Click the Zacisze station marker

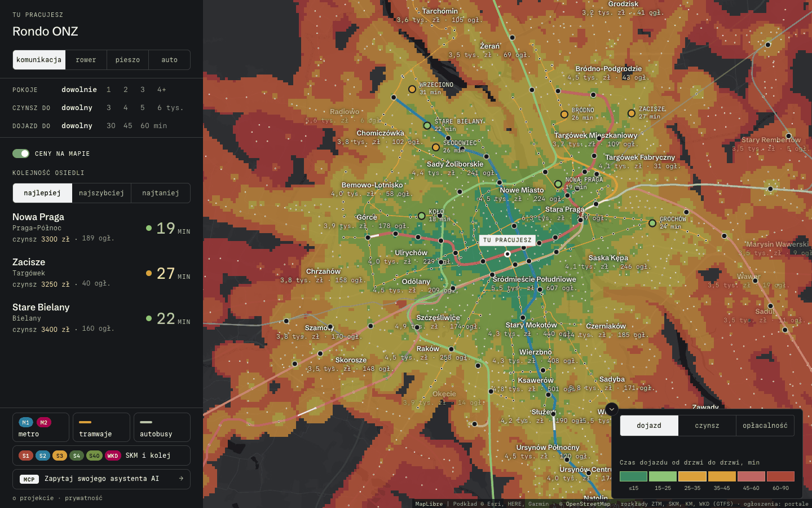coord(632,113)
